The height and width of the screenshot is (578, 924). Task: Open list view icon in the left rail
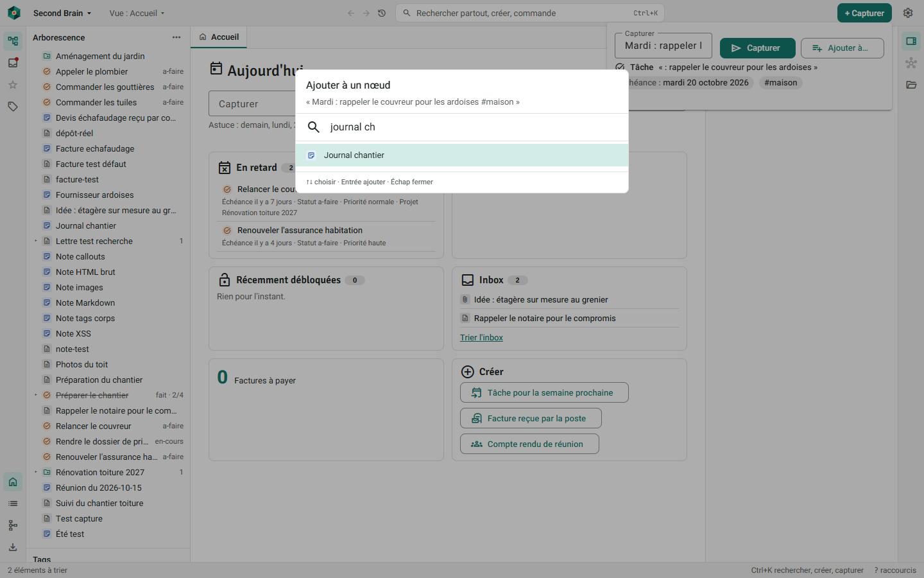coord(13,504)
